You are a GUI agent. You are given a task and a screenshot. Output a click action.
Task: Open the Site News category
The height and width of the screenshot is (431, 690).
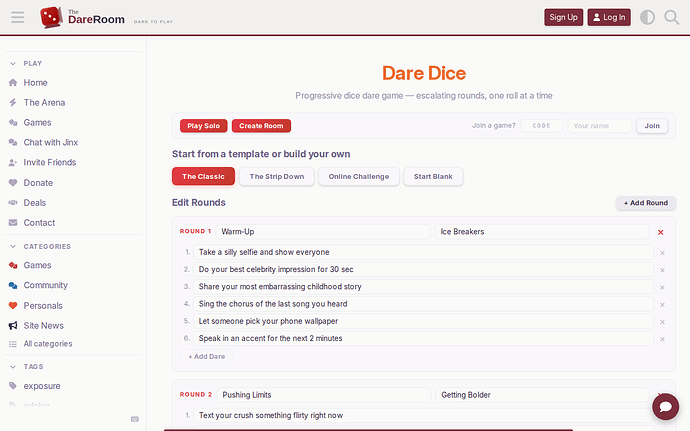tap(44, 325)
